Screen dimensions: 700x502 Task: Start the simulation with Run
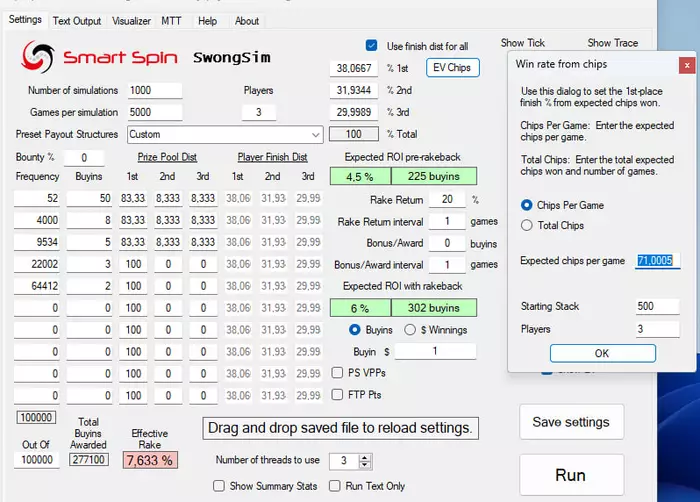tap(571, 475)
